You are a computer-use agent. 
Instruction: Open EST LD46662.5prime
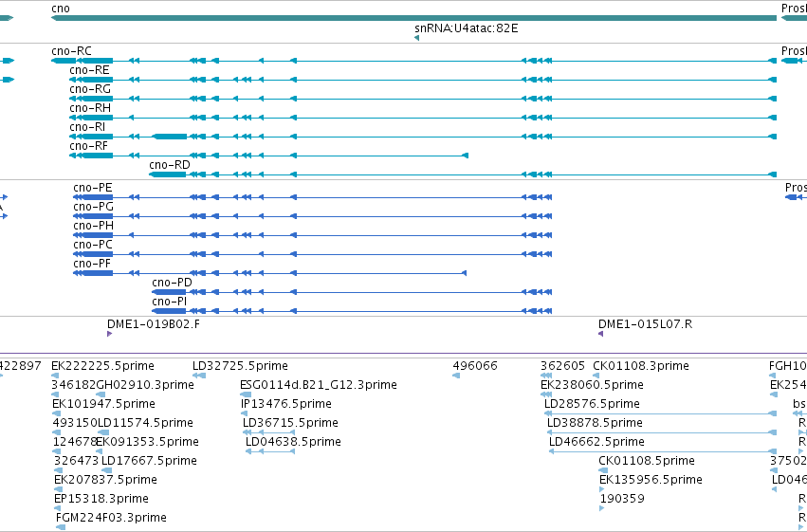tap(596, 442)
